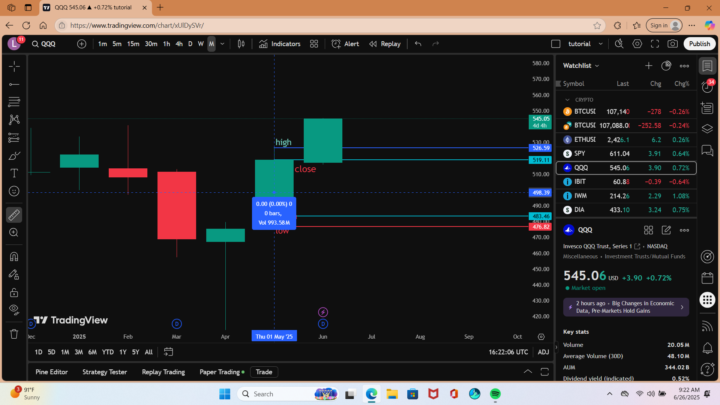The height and width of the screenshot is (405, 720).
Task: Select the brush drawing tool
Action: click(x=14, y=156)
